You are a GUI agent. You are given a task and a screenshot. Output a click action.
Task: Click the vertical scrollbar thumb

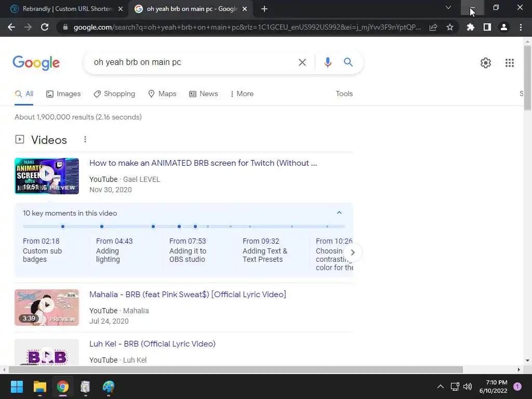pyautogui.click(x=527, y=78)
